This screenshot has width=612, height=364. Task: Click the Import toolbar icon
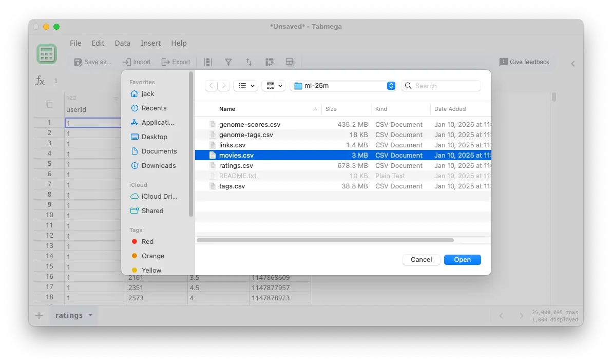click(136, 62)
